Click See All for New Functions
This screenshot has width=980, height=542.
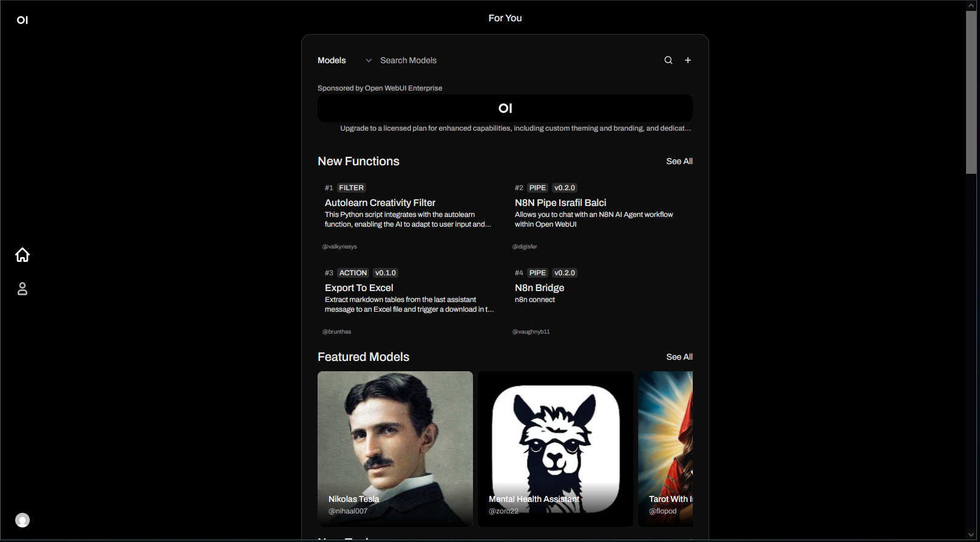tap(679, 161)
